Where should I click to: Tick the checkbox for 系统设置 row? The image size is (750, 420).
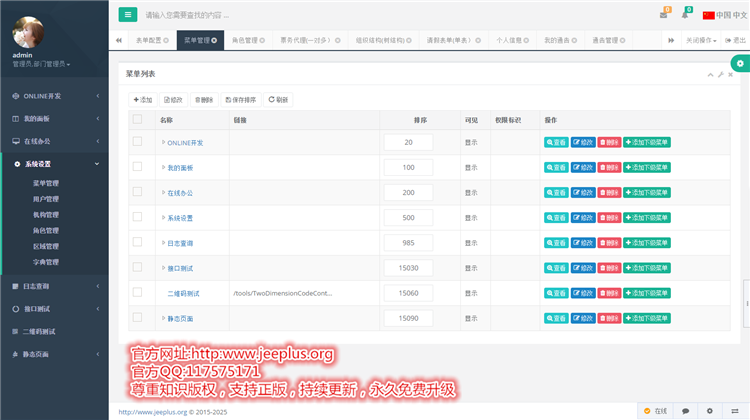(x=138, y=217)
